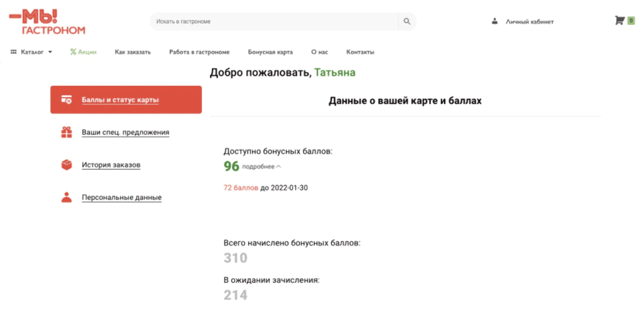
Task: Click the percent icon next to Акции
Action: tap(73, 52)
